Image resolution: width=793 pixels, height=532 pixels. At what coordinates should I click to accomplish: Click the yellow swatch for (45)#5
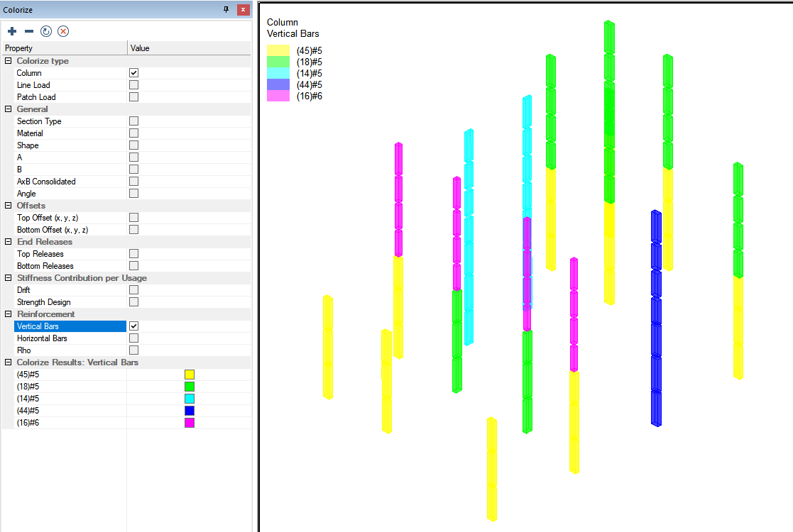(190, 375)
